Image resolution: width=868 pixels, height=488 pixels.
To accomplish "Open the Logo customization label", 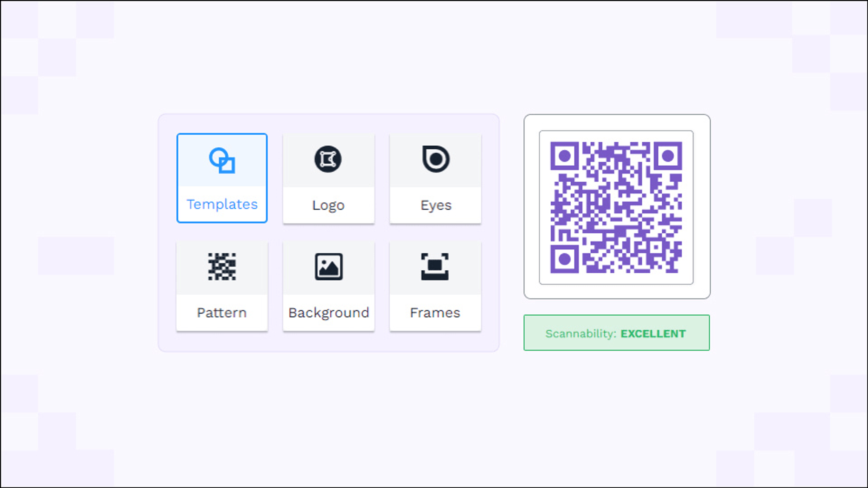I will pos(328,205).
